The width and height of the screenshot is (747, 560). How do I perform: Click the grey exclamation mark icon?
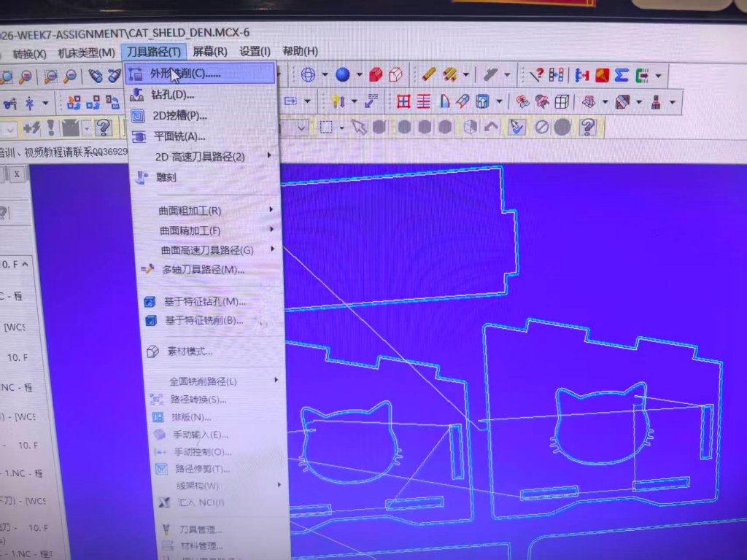point(52,128)
